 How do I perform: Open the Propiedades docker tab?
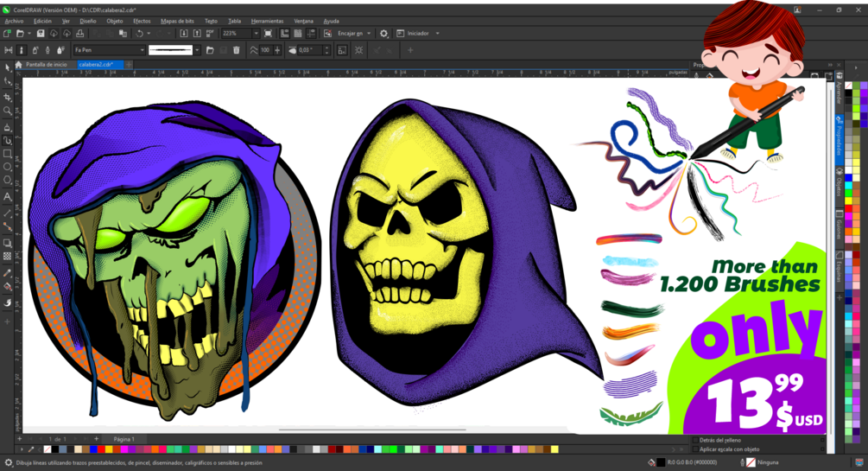pos(839,139)
